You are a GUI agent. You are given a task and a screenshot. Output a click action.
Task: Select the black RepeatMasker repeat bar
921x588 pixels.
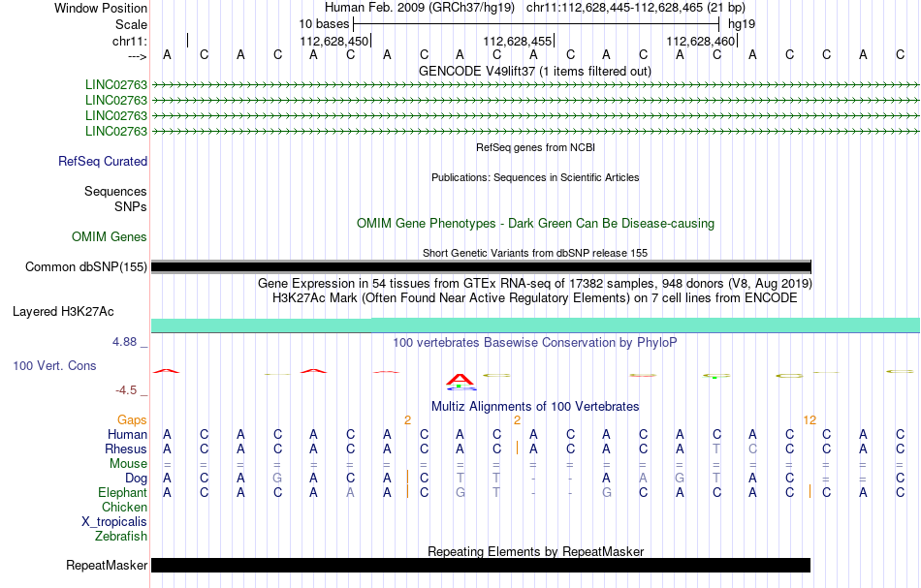481,565
